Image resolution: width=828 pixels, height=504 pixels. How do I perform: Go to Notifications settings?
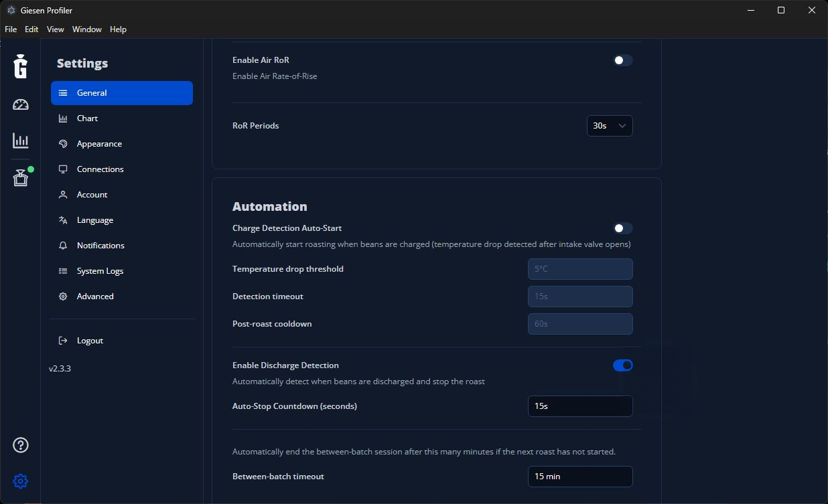pos(122,246)
